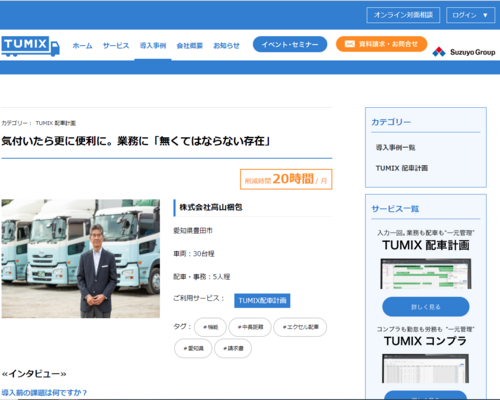Open 導入事例一覧 in category sidebar
Viewport: 500px width, 400px height.
(x=396, y=148)
